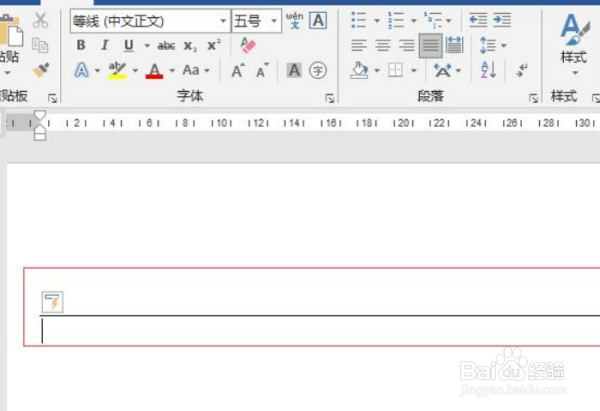
Task: Click the enclosed character 字 icon
Action: click(x=318, y=70)
